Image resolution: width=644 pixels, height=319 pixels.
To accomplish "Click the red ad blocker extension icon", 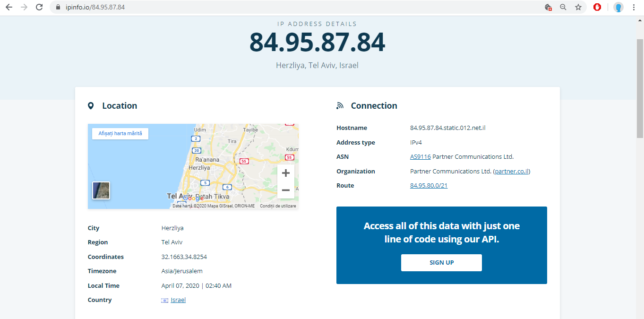I will pyautogui.click(x=597, y=7).
